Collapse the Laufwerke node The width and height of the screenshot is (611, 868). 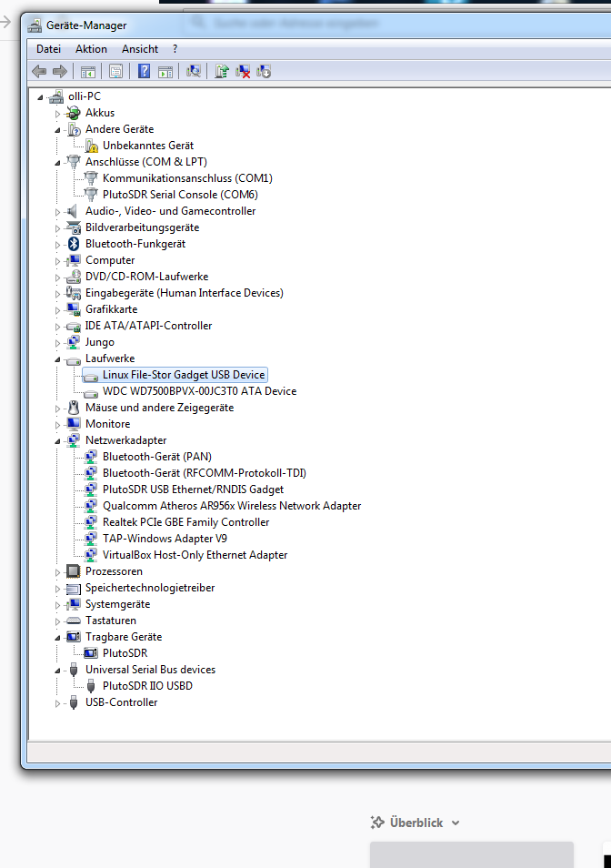[x=57, y=359]
